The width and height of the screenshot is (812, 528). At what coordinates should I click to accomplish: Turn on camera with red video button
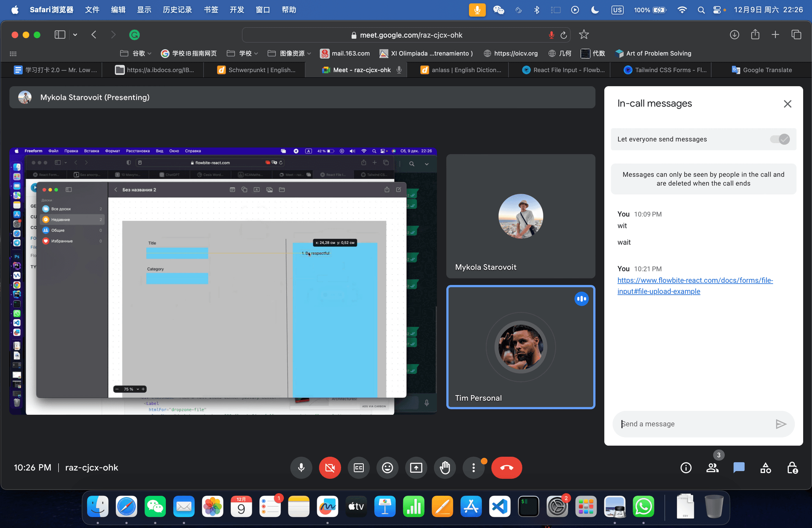coord(330,468)
